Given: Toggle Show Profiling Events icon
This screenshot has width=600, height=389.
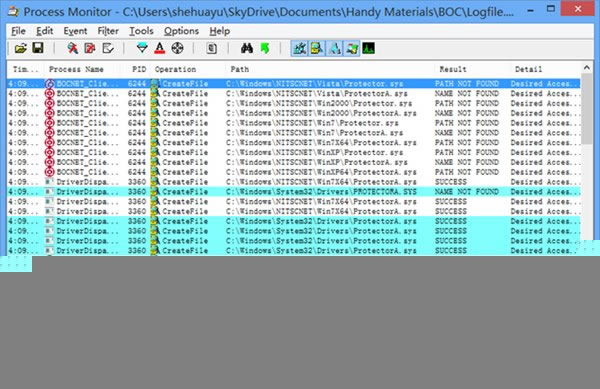Looking at the screenshot, I should tap(368, 49).
